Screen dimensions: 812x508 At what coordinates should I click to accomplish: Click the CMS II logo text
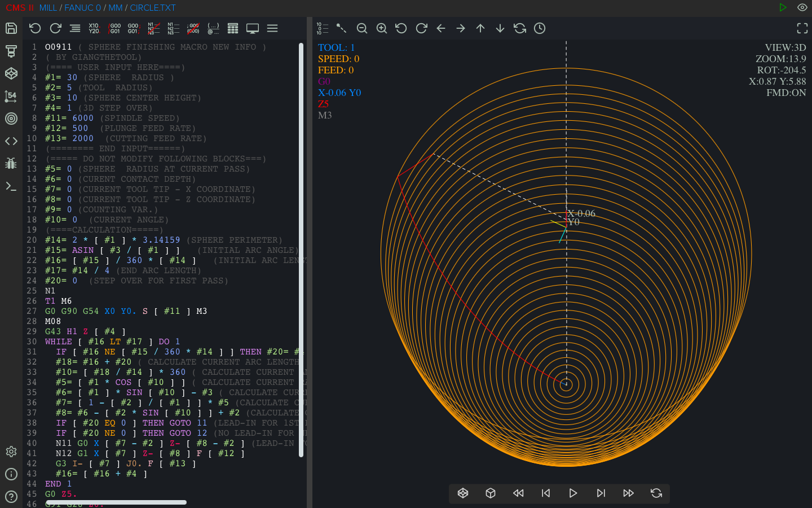coord(20,8)
